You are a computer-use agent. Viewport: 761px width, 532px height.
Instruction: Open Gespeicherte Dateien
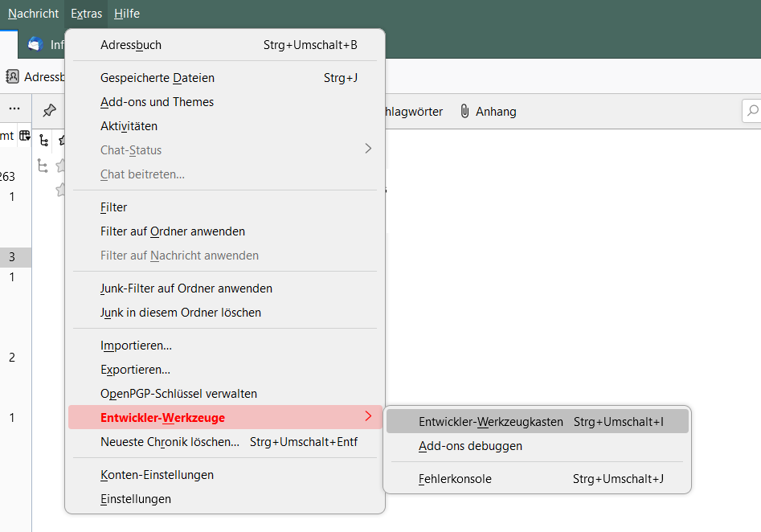click(158, 78)
